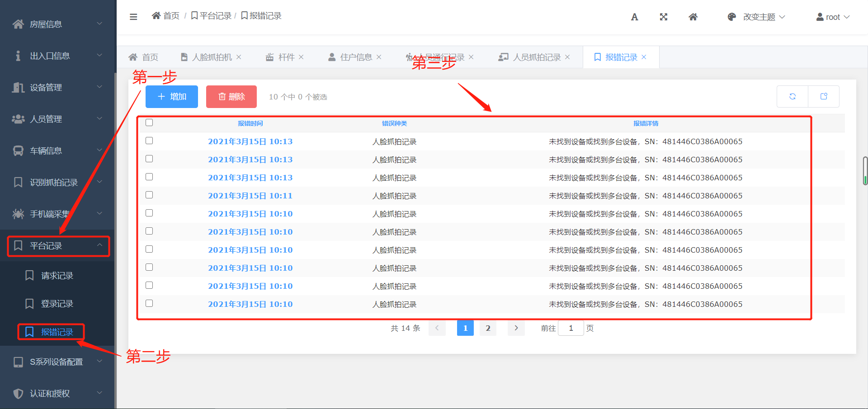Check the first row 10:13 record checkbox
Screen dimensions: 868x409
coord(149,141)
